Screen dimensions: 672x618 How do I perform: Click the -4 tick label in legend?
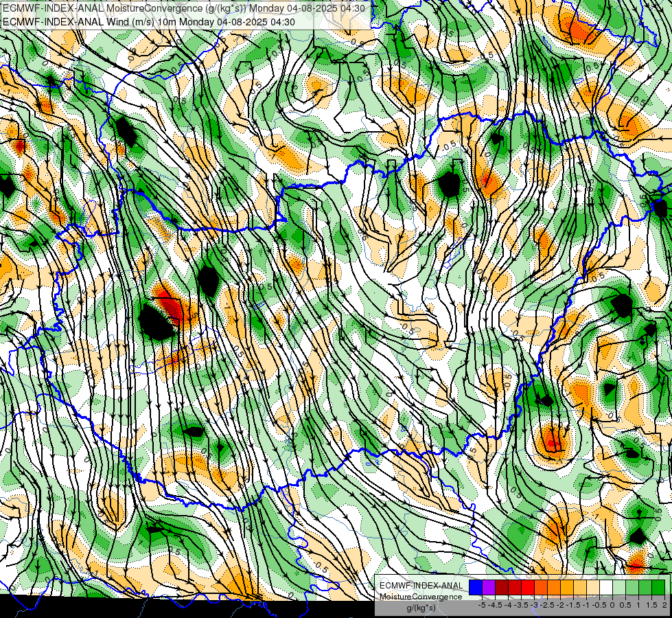click(508, 605)
